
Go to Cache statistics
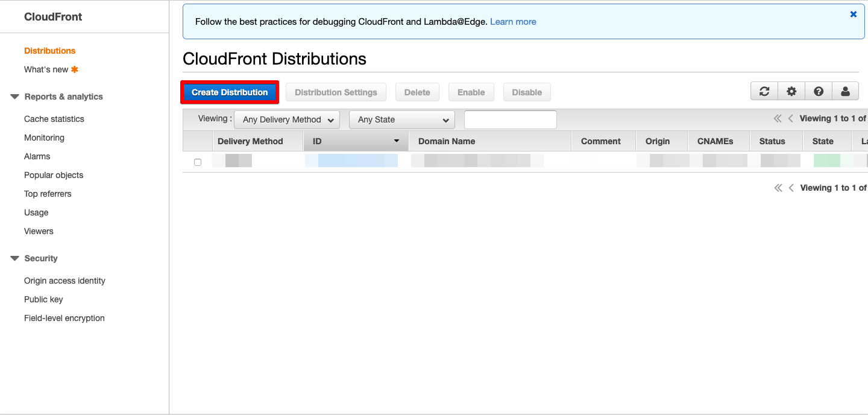54,119
